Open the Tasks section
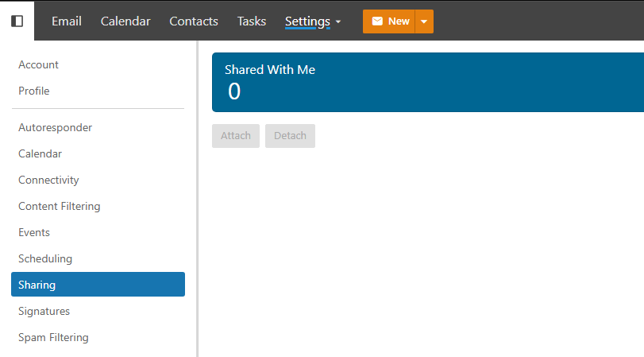 pyautogui.click(x=252, y=21)
